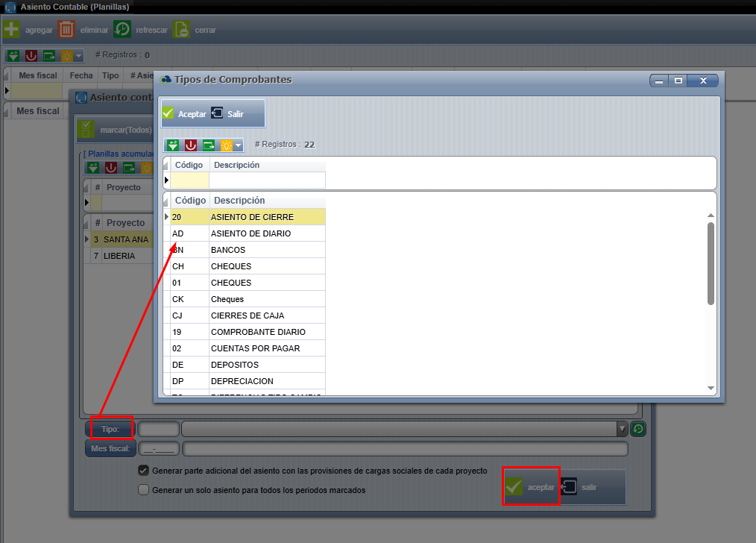
Task: Click the Fecha column header in main grid
Action: pyautogui.click(x=81, y=75)
